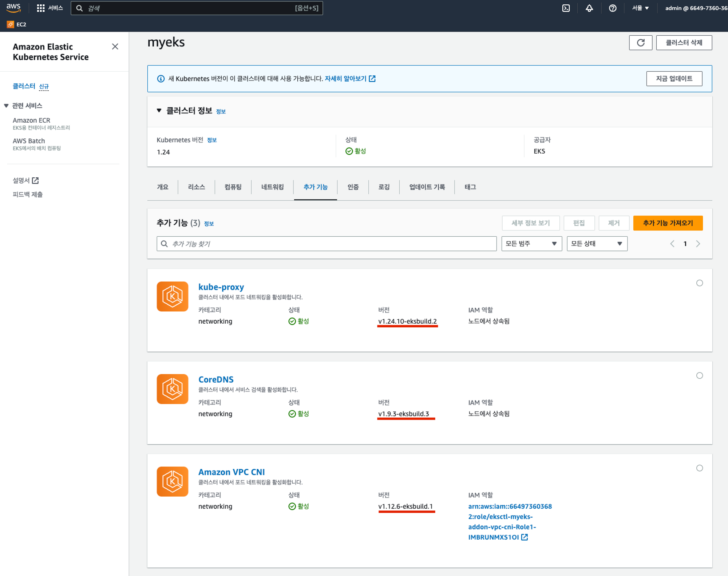Screen dimensions: 728x576
Task: Click the 추가 기능 찾기 search field
Action: point(327,244)
